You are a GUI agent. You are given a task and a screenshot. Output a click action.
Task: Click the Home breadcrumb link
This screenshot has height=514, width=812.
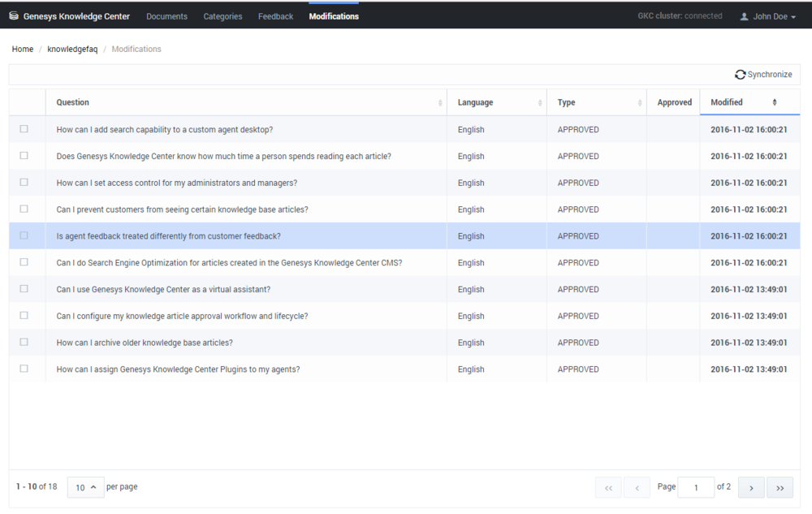23,50
